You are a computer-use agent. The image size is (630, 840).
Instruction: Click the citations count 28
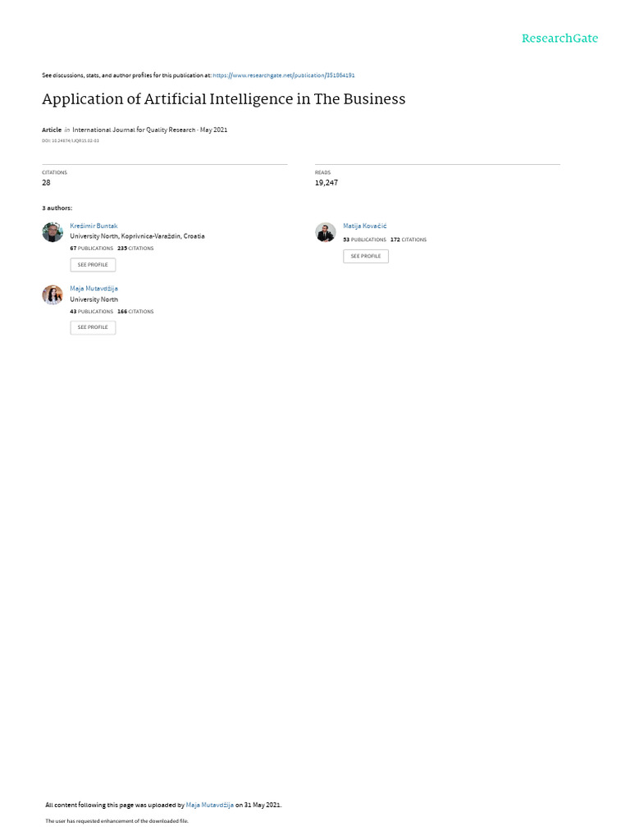tap(46, 183)
